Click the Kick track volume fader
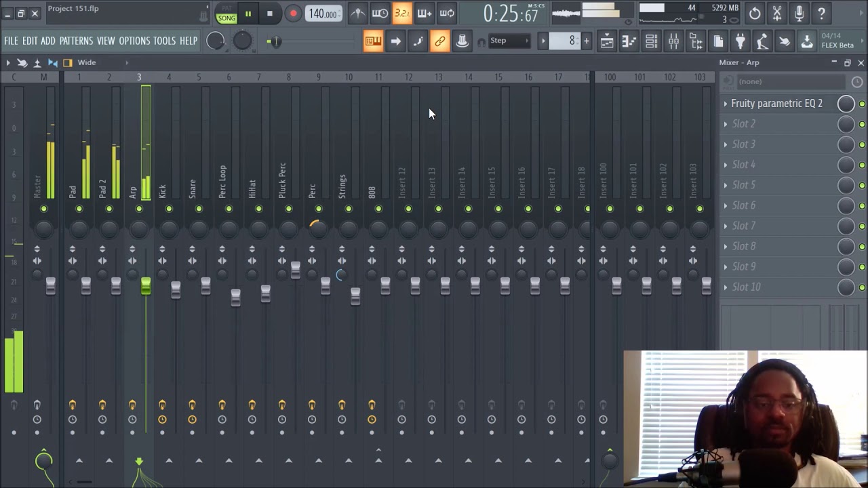The width and height of the screenshot is (868, 488). 176,289
